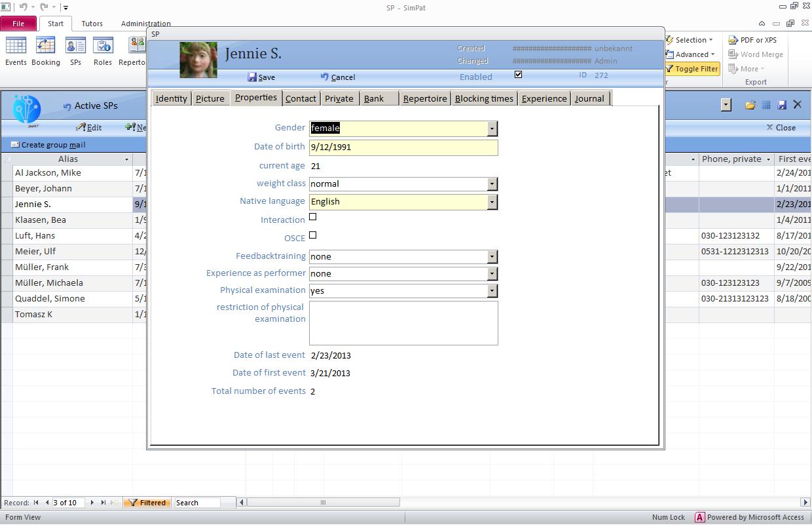
Task: Open the yellow folder icon near Close
Action: [750, 105]
